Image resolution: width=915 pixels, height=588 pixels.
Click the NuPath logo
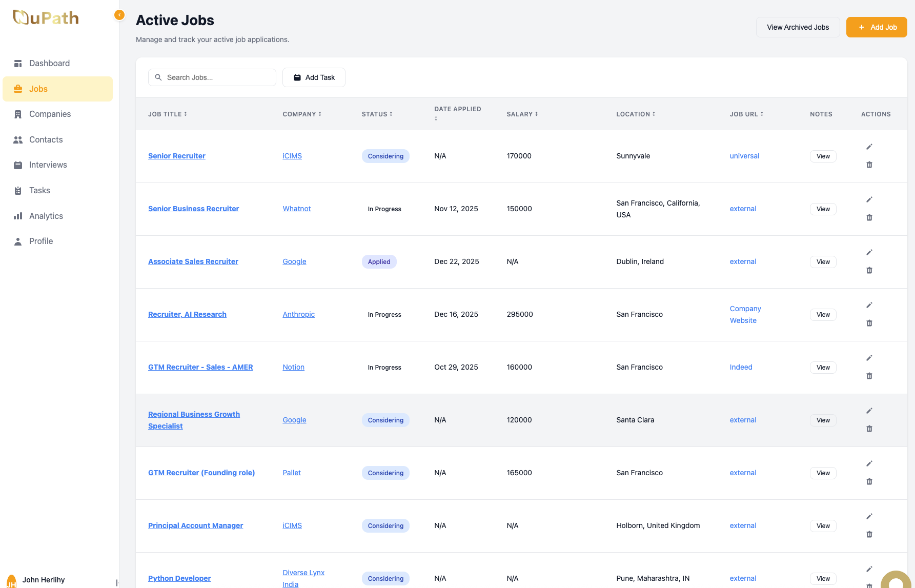[x=46, y=18]
